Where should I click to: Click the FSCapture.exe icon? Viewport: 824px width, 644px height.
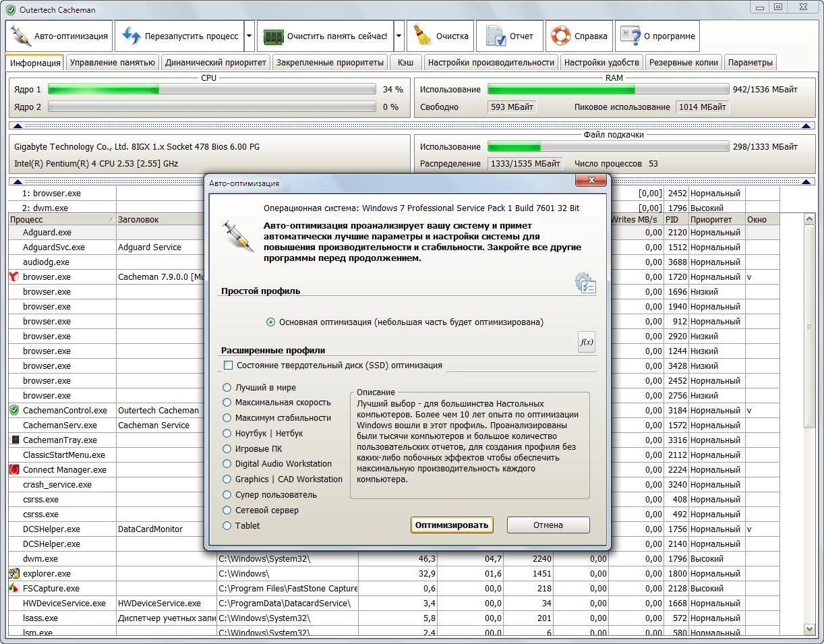tap(14, 588)
